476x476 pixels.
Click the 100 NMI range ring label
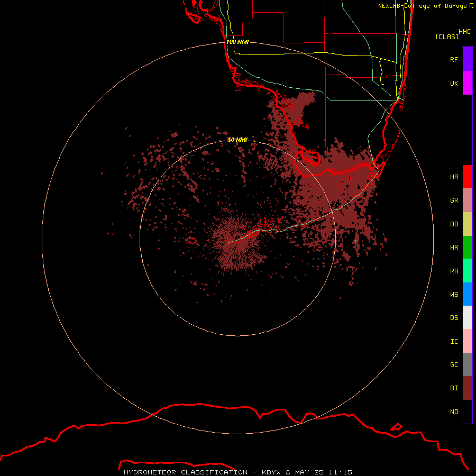click(x=237, y=42)
